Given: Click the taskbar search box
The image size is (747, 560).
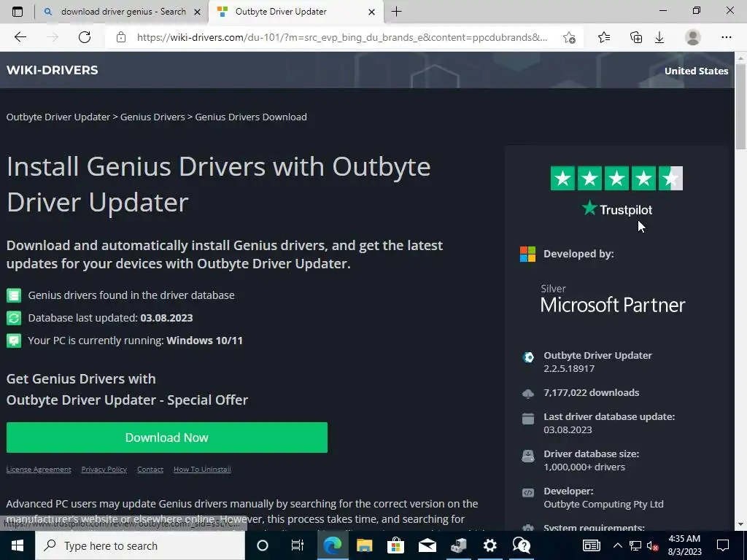Looking at the screenshot, I should point(140,545).
